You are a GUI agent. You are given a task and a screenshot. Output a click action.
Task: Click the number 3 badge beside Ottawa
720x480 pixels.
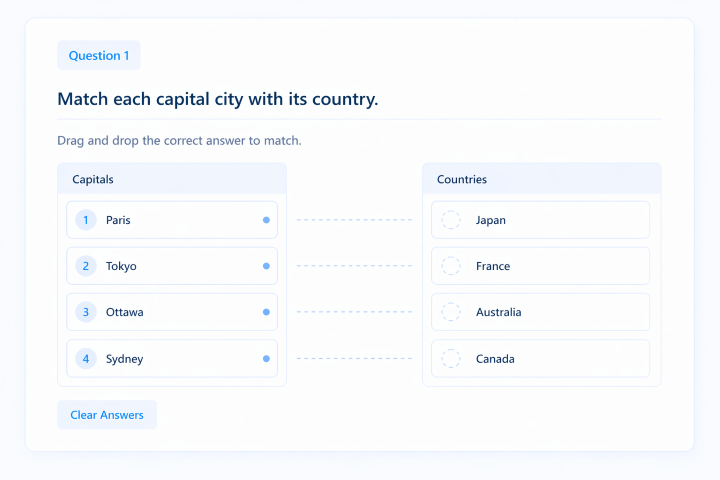(x=86, y=312)
